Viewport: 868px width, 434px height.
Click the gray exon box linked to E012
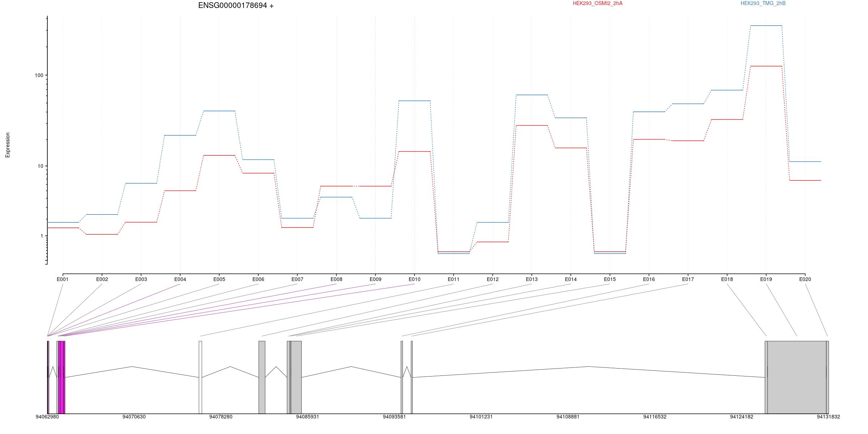[x=262, y=377]
